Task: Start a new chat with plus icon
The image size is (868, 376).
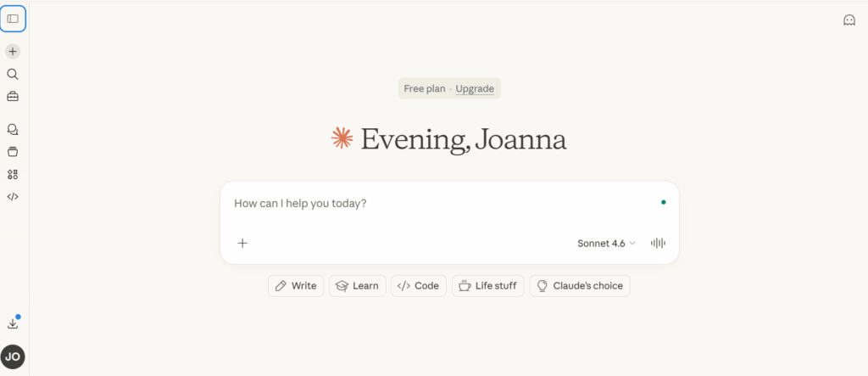Action: 13,52
